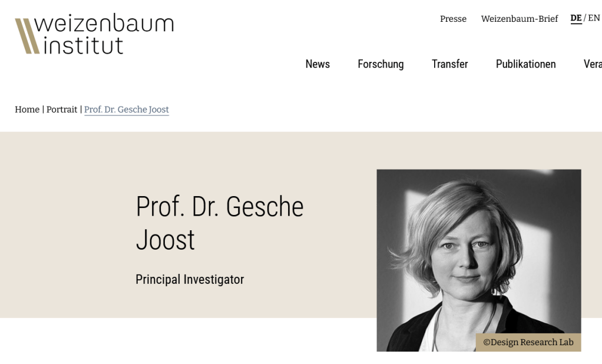
Task: Go to Home via breadcrumb
Action: (x=27, y=110)
